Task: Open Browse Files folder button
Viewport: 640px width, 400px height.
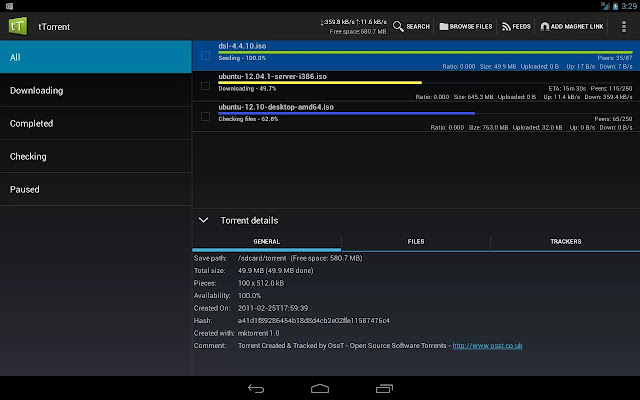Action: 466,27
